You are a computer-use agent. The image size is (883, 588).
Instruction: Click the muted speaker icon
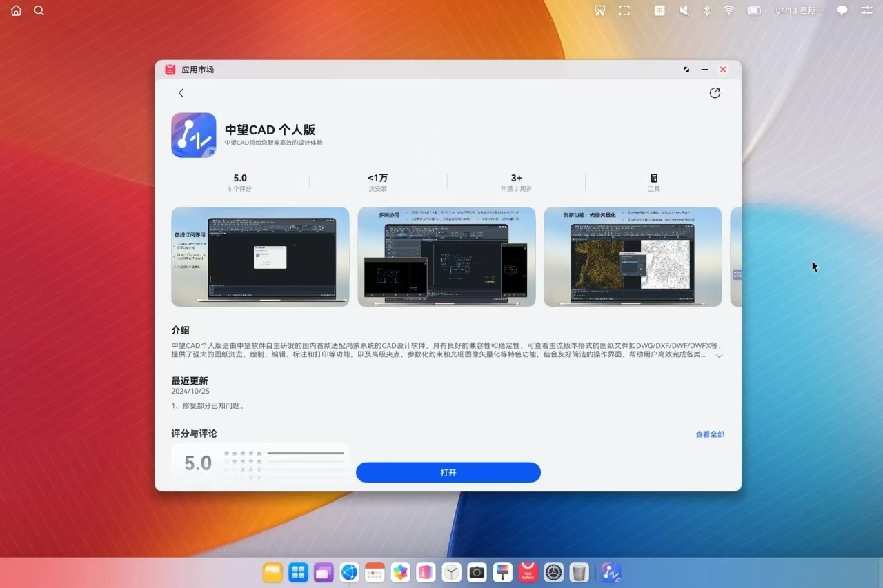tap(684, 10)
